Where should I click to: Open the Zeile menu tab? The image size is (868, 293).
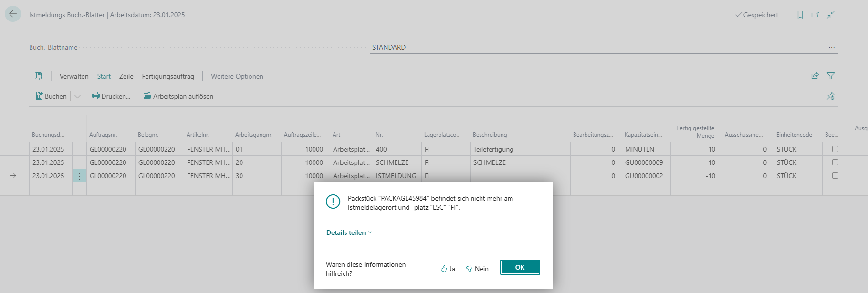[x=126, y=76]
